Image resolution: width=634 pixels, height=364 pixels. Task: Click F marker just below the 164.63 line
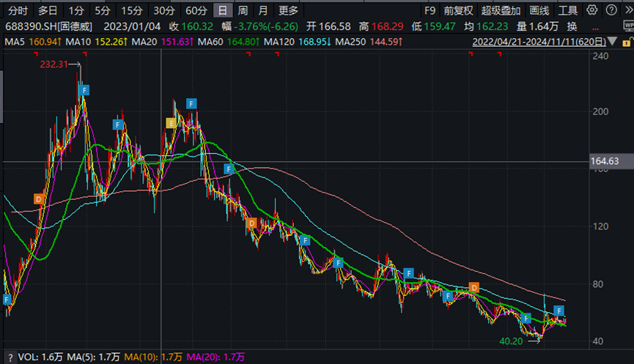[x=229, y=169]
